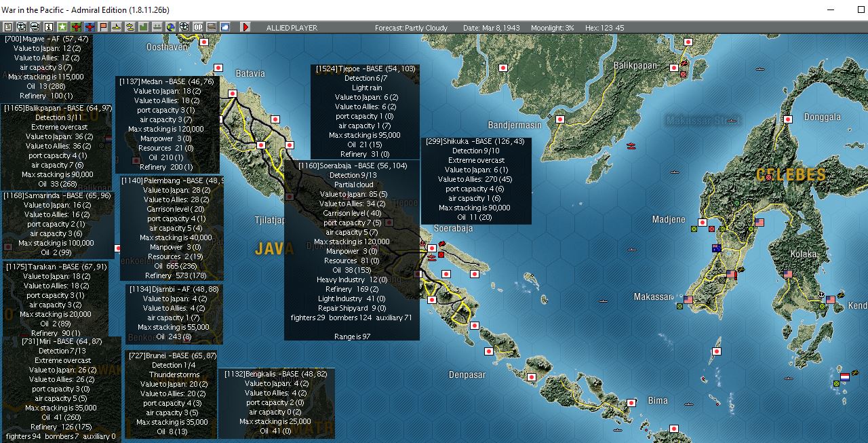Open the OP toolbar icon
The width and height of the screenshot is (868, 443).
tap(197, 27)
